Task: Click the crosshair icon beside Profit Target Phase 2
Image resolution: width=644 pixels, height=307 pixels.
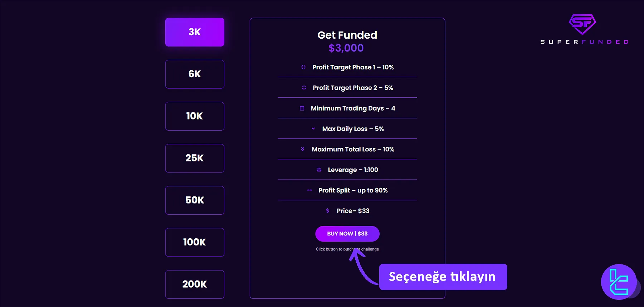Action: coord(303,87)
